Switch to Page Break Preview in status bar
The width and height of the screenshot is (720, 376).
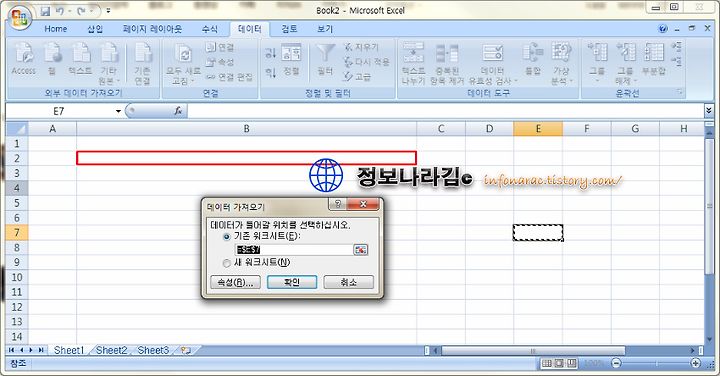coord(571,363)
